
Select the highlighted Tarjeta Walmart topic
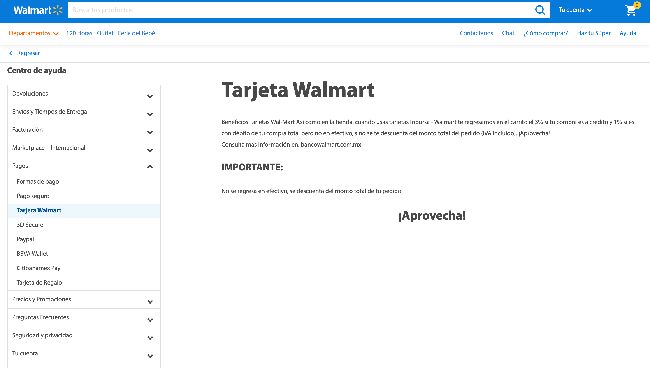click(84, 211)
